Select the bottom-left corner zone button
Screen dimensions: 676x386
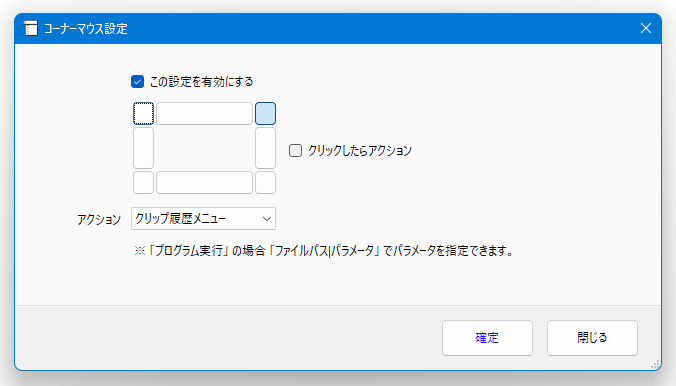(x=144, y=182)
